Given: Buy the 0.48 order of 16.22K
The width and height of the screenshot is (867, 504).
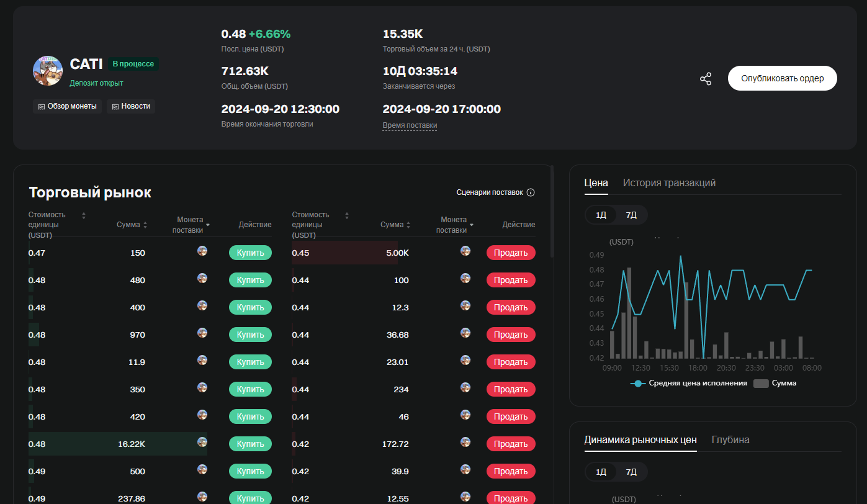Looking at the screenshot, I should [x=250, y=444].
